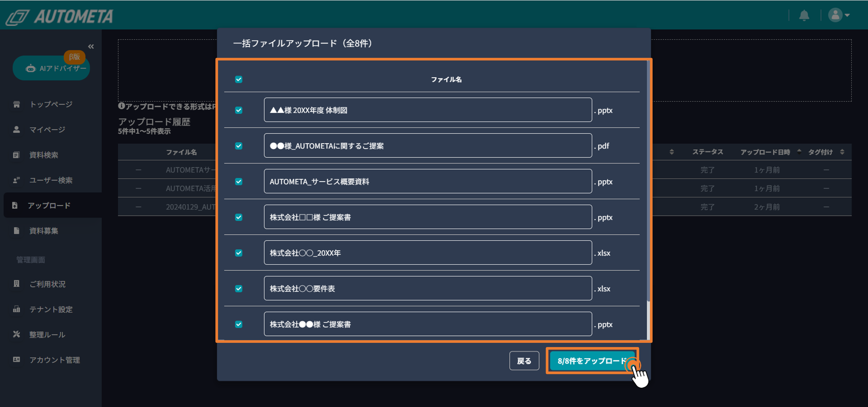The image size is (868, 407).
Task: Open テナント設定 in admin section
Action: 51,309
